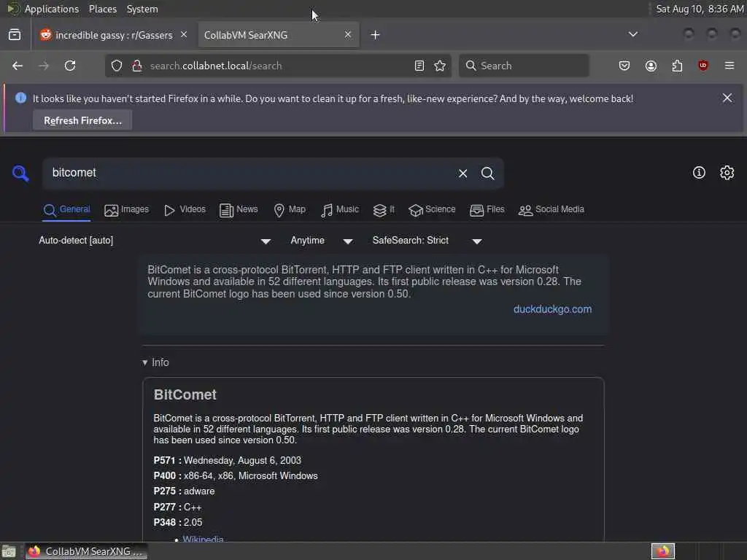Switch to Videos category

(185, 209)
